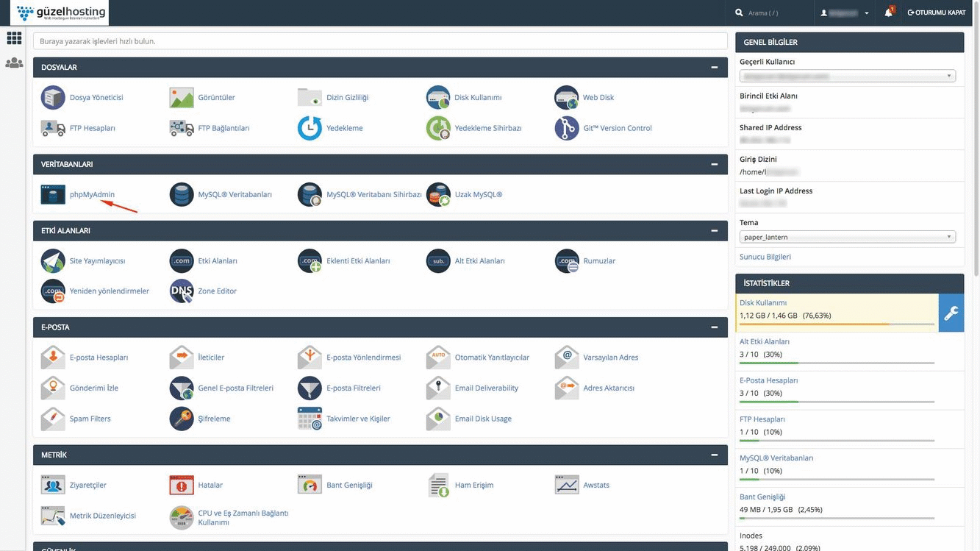Screen dimensions: 980x551
Task: Click the E-posta Hesapları envelope icon
Action: [x=53, y=358]
